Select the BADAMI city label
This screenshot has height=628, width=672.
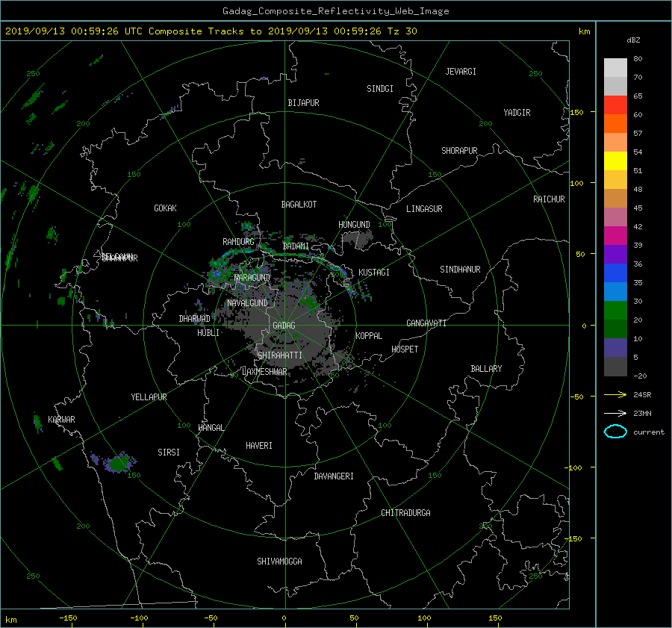[296, 246]
